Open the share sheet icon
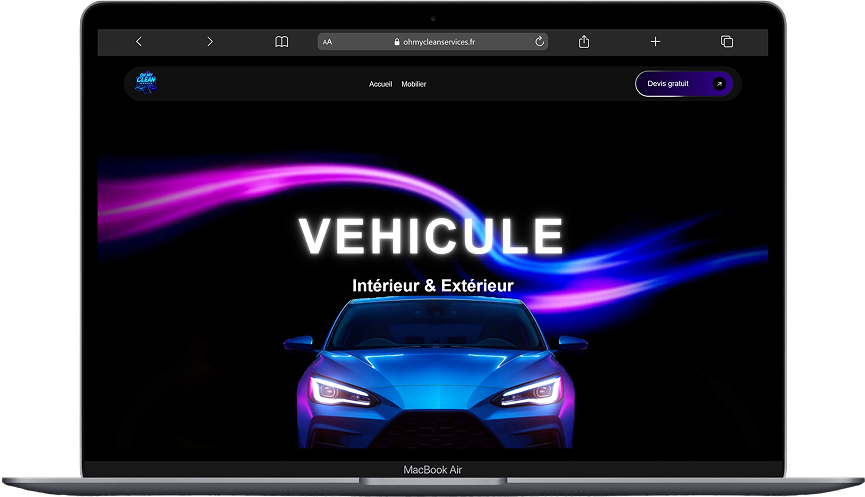This screenshot has width=865, height=497. coord(584,41)
